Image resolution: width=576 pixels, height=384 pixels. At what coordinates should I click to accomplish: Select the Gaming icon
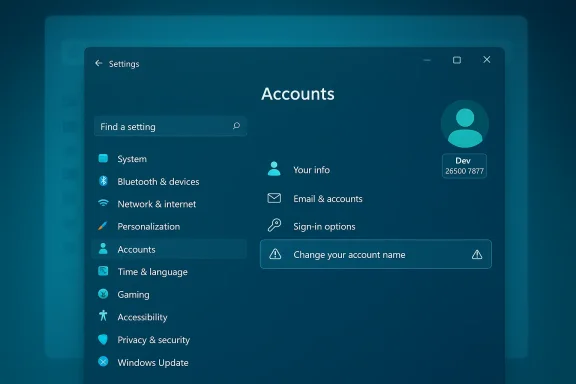pyautogui.click(x=103, y=294)
